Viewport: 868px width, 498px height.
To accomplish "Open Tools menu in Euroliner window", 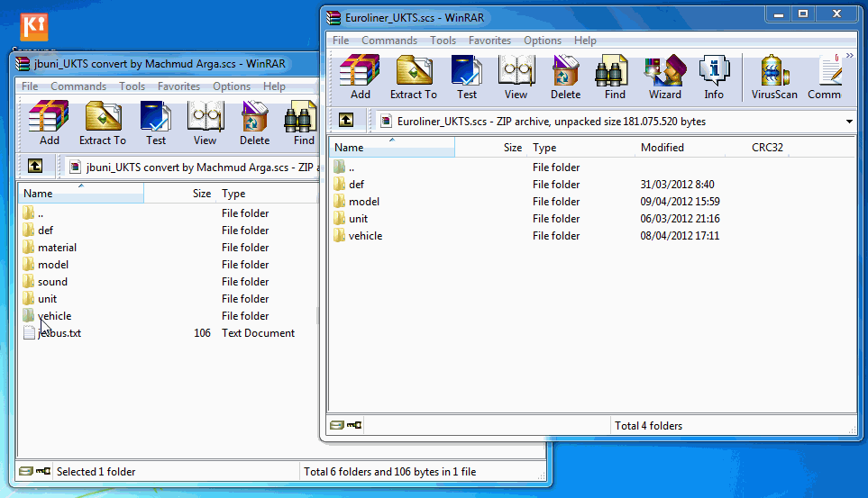I will click(443, 41).
